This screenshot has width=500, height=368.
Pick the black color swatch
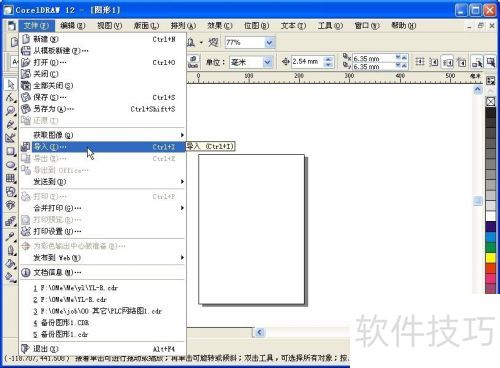tap(490, 112)
